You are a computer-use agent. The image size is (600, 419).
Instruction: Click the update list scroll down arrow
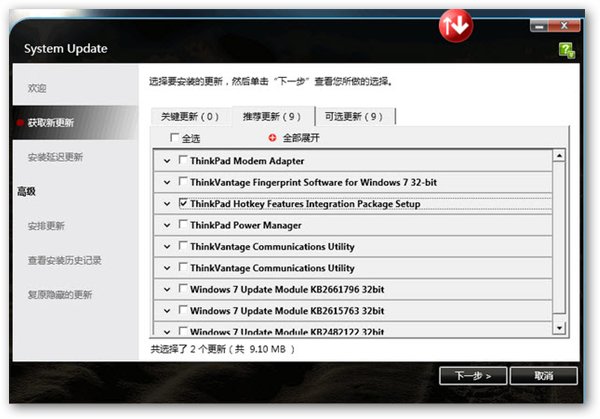(559, 328)
